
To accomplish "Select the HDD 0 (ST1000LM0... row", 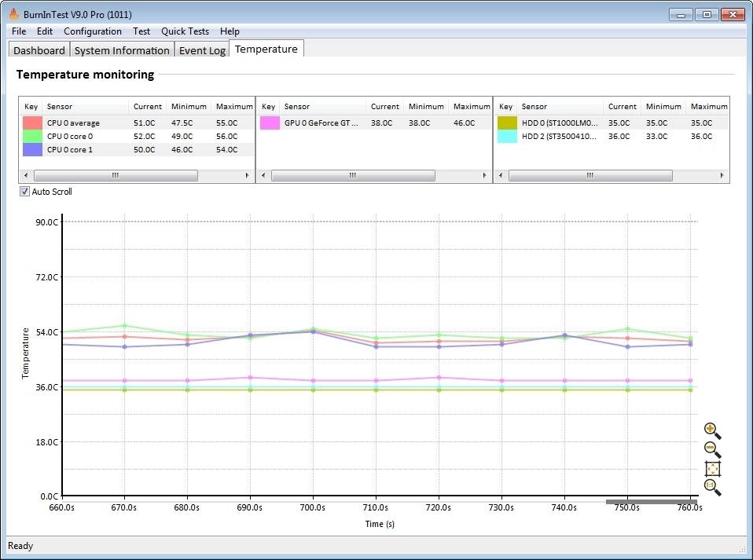I will (612, 123).
